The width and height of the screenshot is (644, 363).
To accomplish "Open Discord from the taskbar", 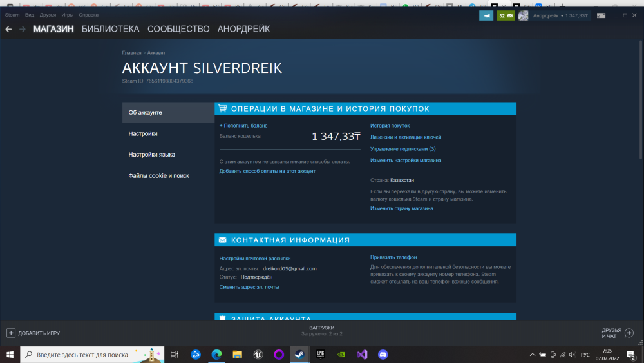I will (383, 354).
